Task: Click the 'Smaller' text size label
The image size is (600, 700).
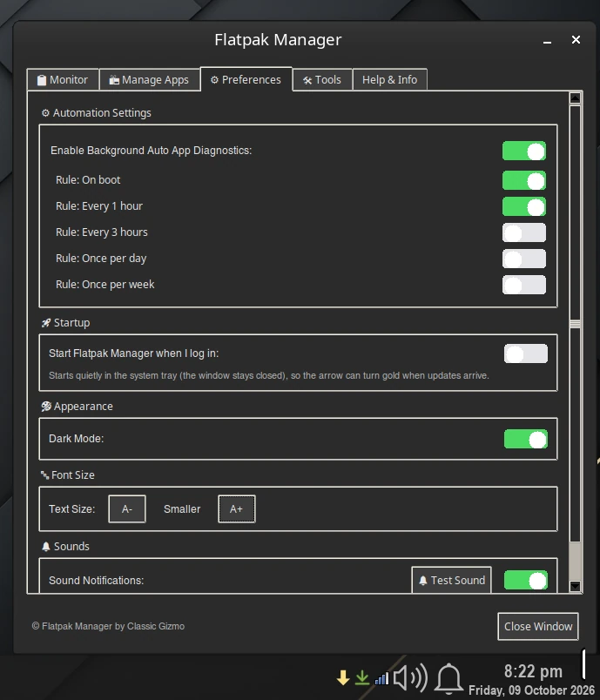Action: (x=182, y=509)
